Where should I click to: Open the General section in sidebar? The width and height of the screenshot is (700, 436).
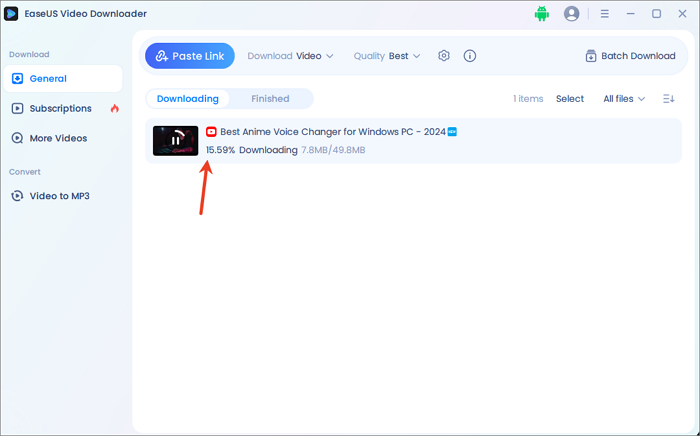63,79
